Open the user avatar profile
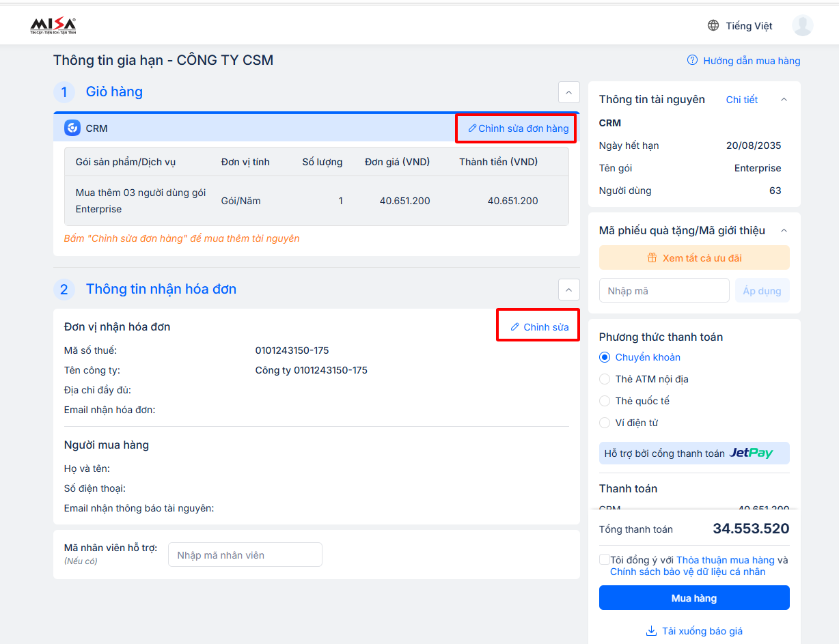This screenshot has width=839, height=644. [802, 26]
